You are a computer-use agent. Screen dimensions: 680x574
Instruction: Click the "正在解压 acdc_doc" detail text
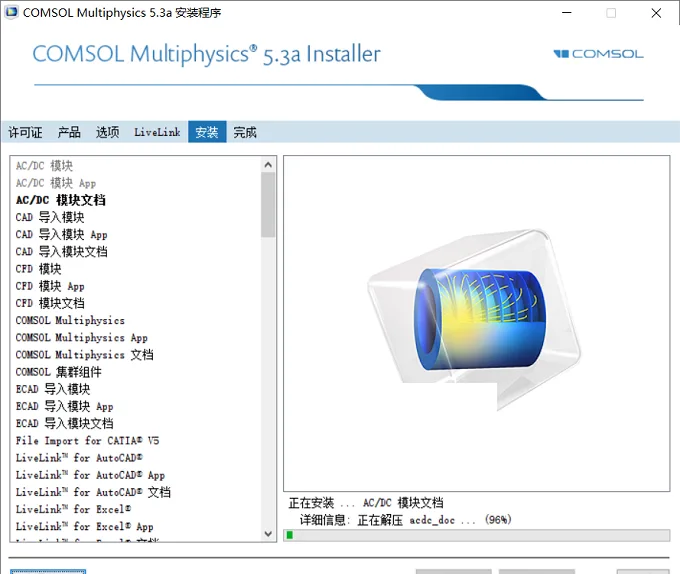pyautogui.click(x=406, y=520)
